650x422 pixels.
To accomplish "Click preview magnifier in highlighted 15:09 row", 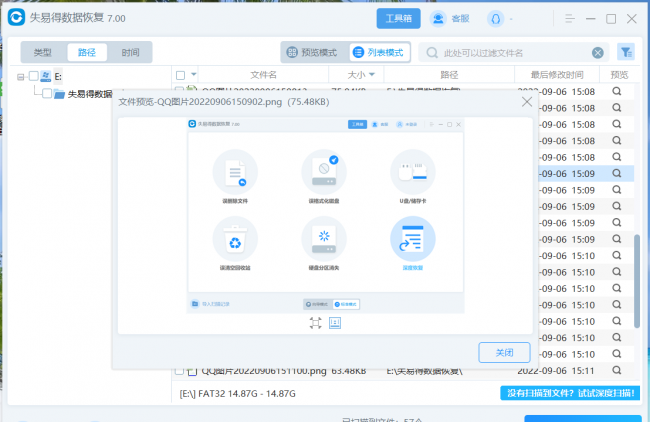I will 617,173.
